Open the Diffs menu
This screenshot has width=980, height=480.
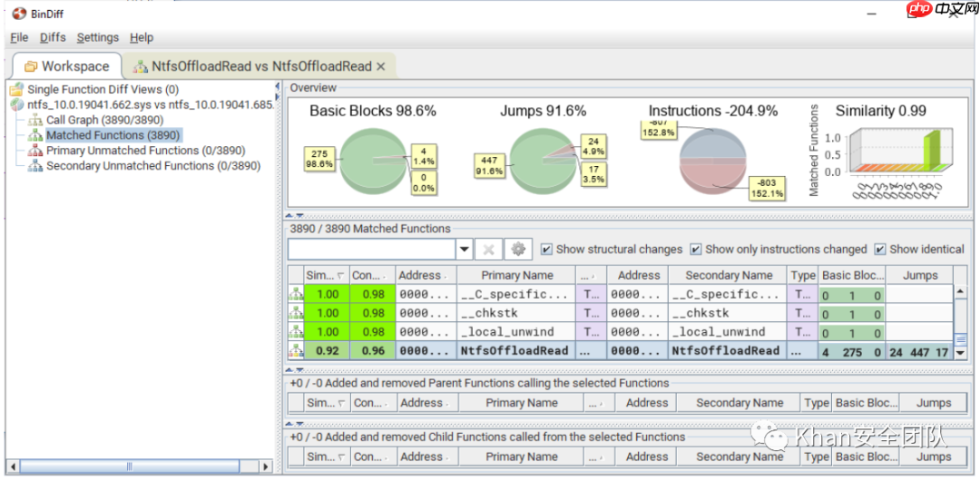tap(53, 37)
